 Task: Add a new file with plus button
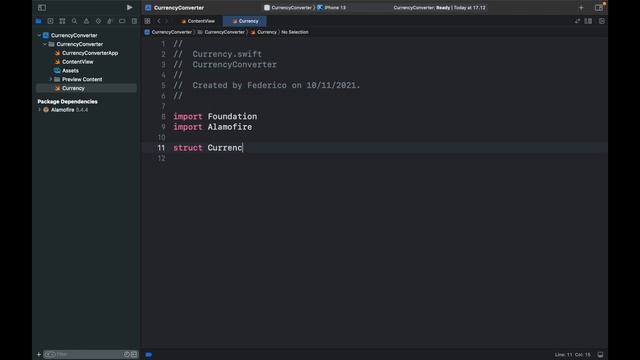(x=39, y=354)
